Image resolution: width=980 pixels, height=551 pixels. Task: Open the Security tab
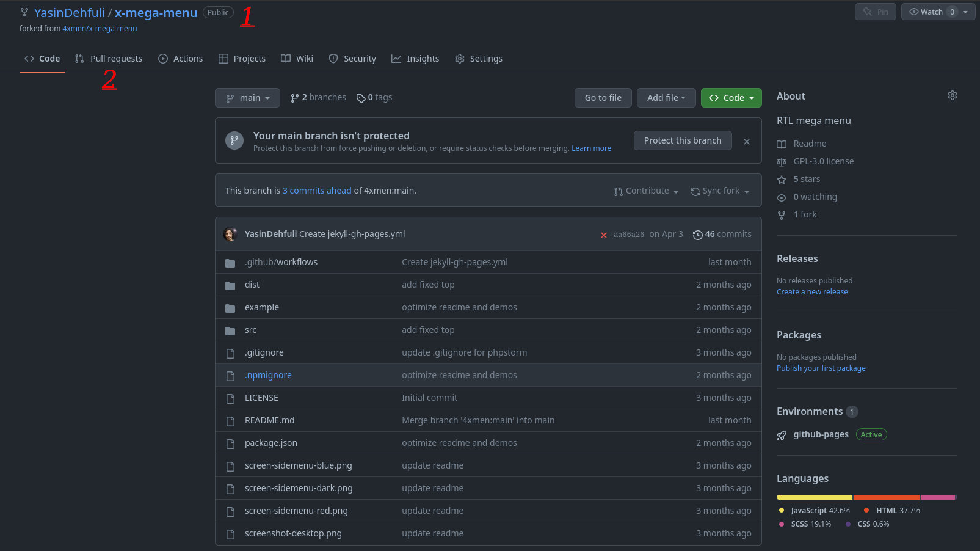click(352, 59)
